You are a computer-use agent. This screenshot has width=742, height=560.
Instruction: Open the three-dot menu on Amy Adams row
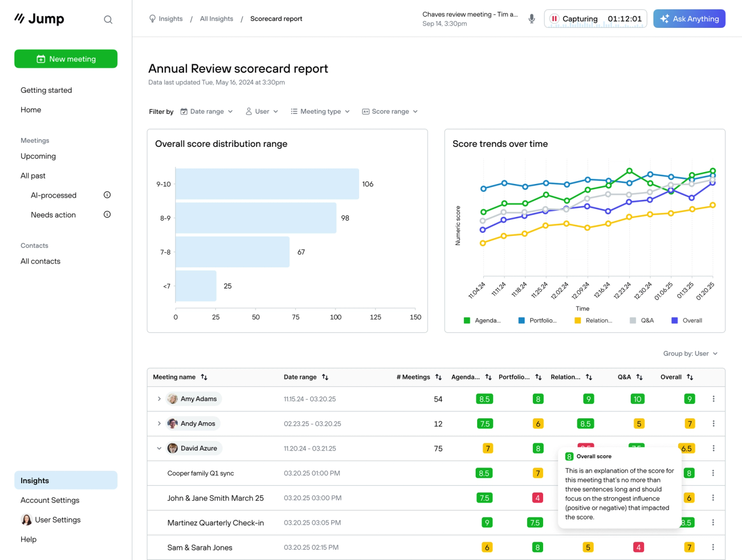714,398
